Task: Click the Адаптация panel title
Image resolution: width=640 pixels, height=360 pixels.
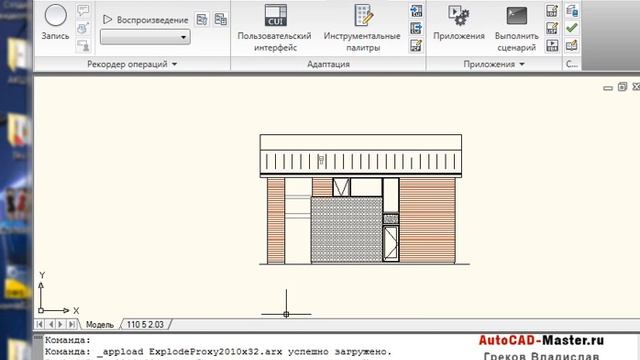Action: tap(329, 64)
